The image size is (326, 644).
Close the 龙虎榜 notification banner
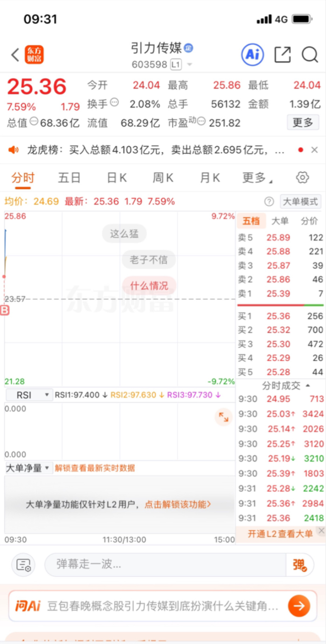pyautogui.click(x=315, y=150)
